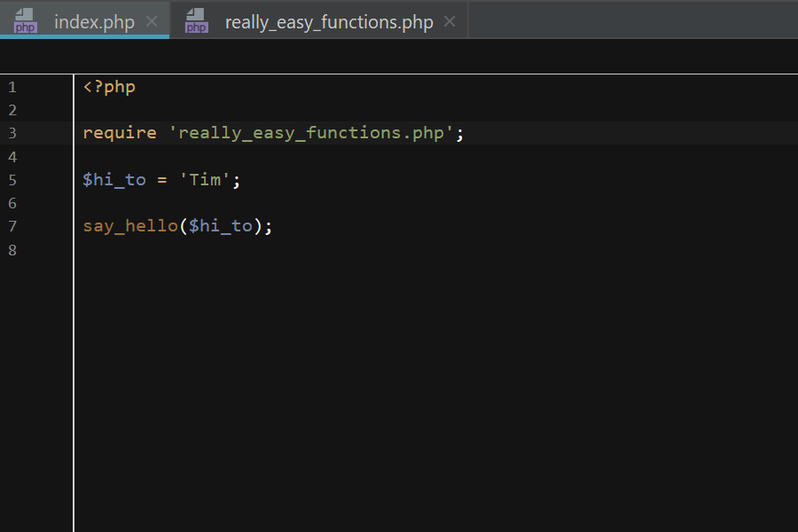Switch to the index.php tab

(x=94, y=22)
